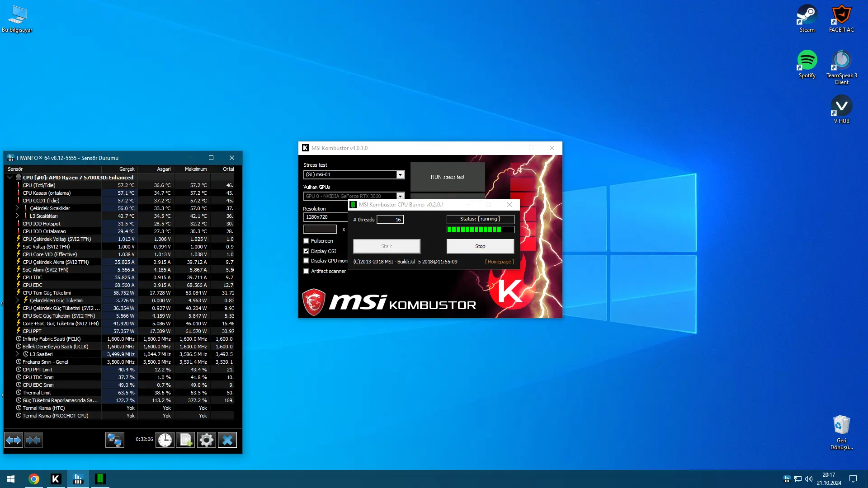The image size is (868, 488).
Task: Click Status [running] field
Action: tap(480, 219)
